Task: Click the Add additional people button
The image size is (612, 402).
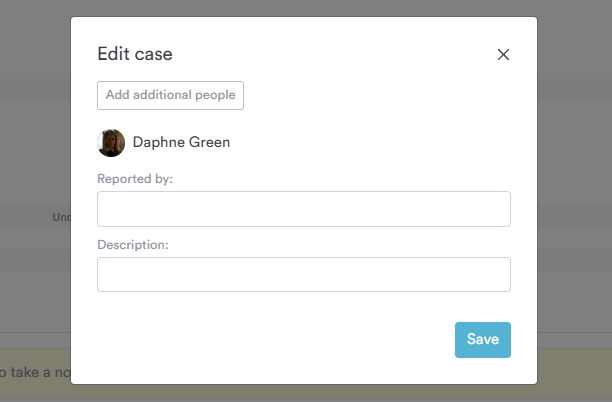Action: tap(170, 96)
